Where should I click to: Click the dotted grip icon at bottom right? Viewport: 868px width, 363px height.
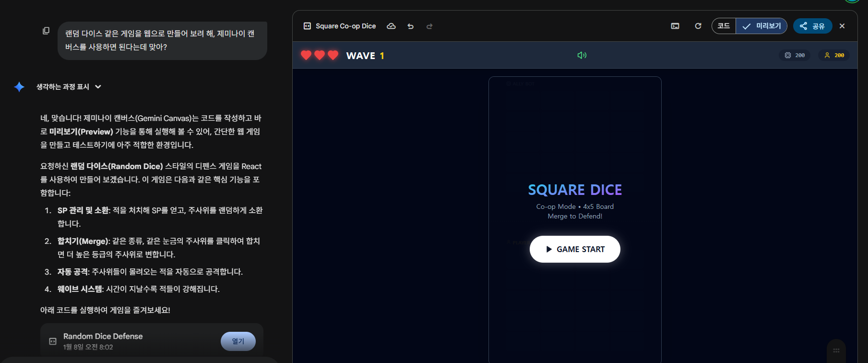[836, 350]
